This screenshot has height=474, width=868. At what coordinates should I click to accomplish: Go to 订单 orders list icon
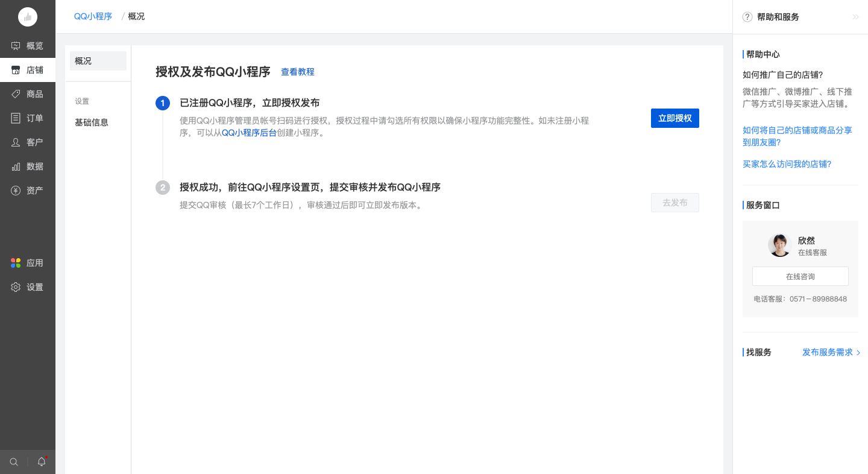16,118
